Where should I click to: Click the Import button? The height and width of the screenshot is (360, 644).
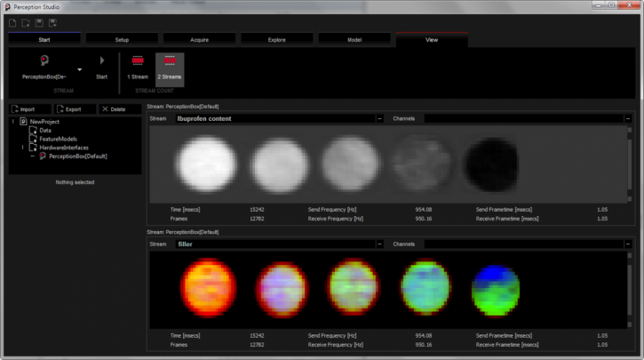(30, 109)
